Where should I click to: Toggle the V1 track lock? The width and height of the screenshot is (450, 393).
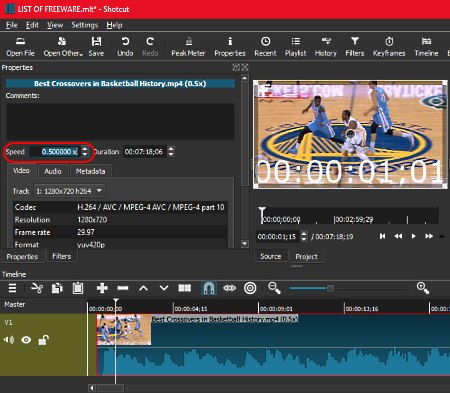tap(43, 340)
